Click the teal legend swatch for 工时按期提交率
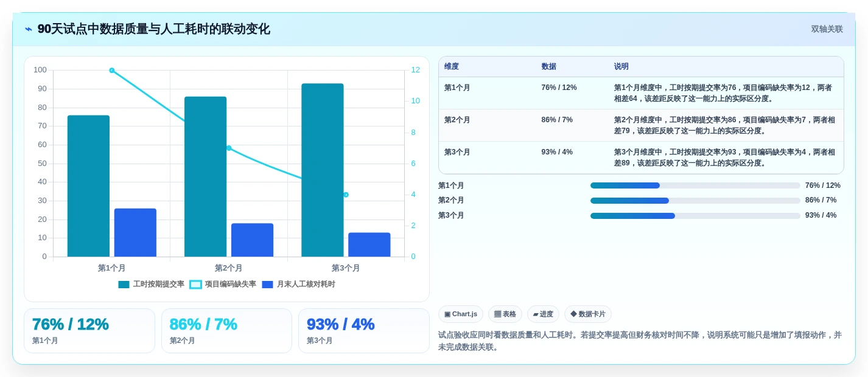The height and width of the screenshot is (377, 868). [x=124, y=285]
